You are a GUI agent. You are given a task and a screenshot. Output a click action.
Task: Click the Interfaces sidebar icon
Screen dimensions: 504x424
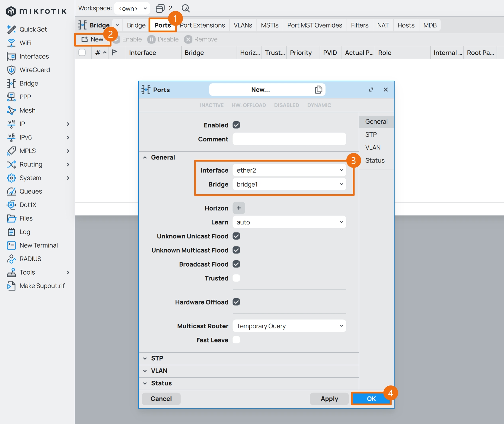click(x=11, y=56)
